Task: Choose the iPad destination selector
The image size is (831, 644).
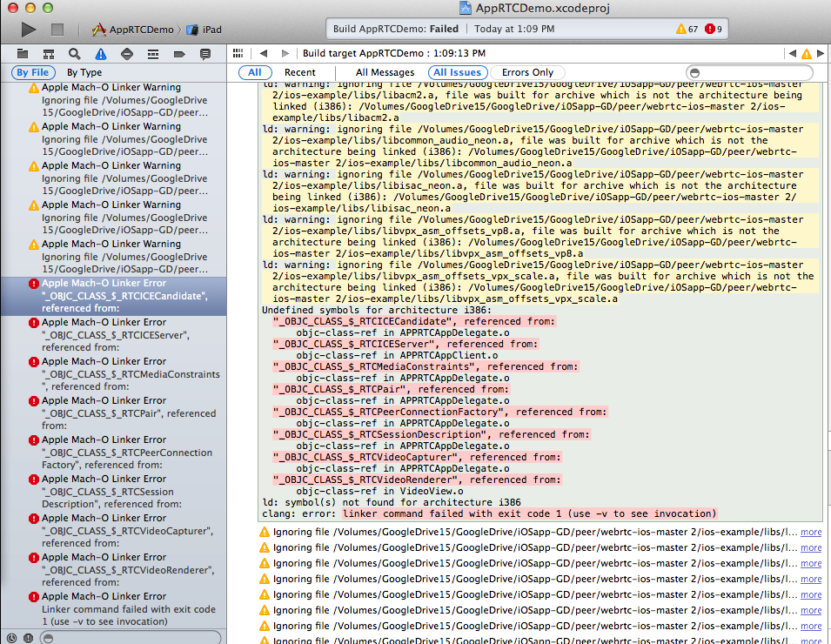Action: [204, 30]
